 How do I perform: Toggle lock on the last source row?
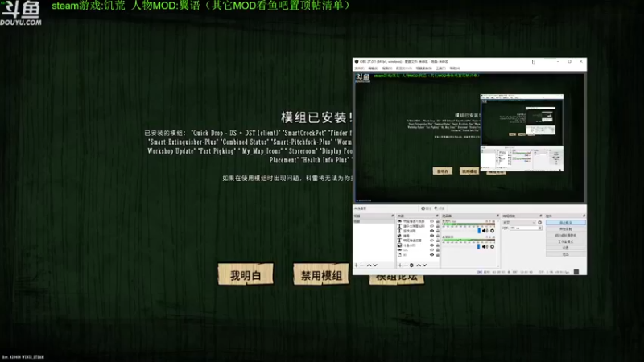click(x=437, y=255)
